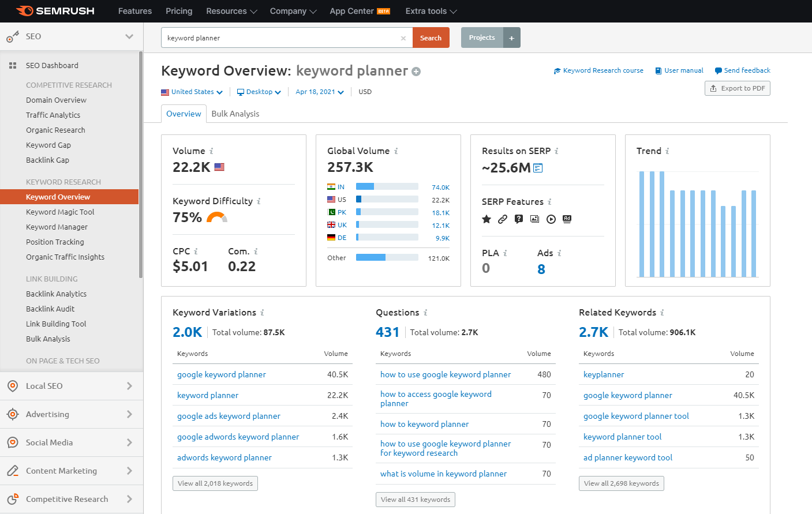
Task: Open the User manual link
Action: [x=679, y=70]
